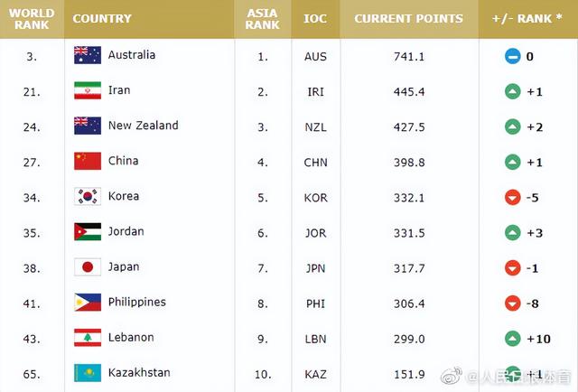Viewport: 578px width, 392px height.
Task: Click the China flag icon
Action: (88, 161)
